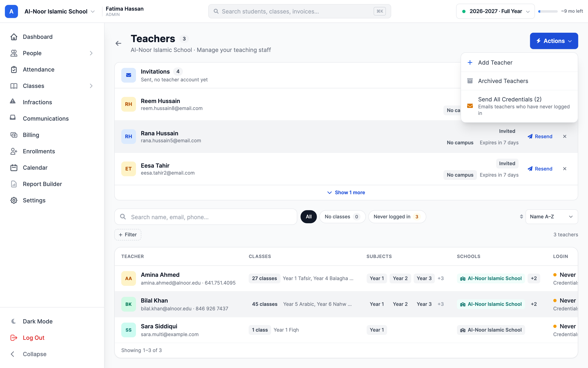Open Archived Teachers menu item

(x=519, y=81)
